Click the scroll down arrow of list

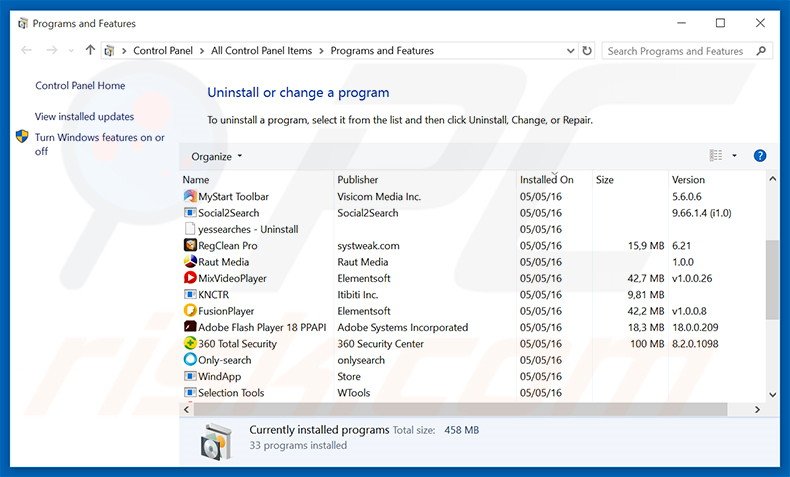point(772,395)
